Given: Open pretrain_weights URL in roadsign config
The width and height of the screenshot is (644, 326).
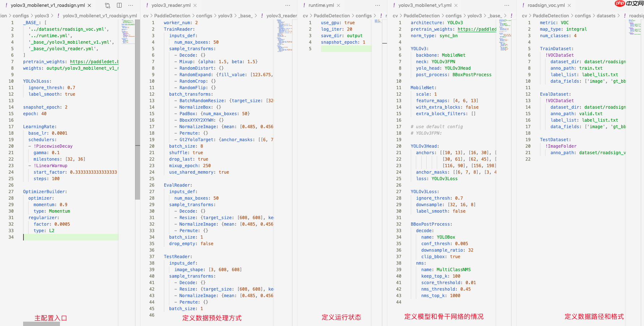Looking at the screenshot, I should click(x=94, y=62).
